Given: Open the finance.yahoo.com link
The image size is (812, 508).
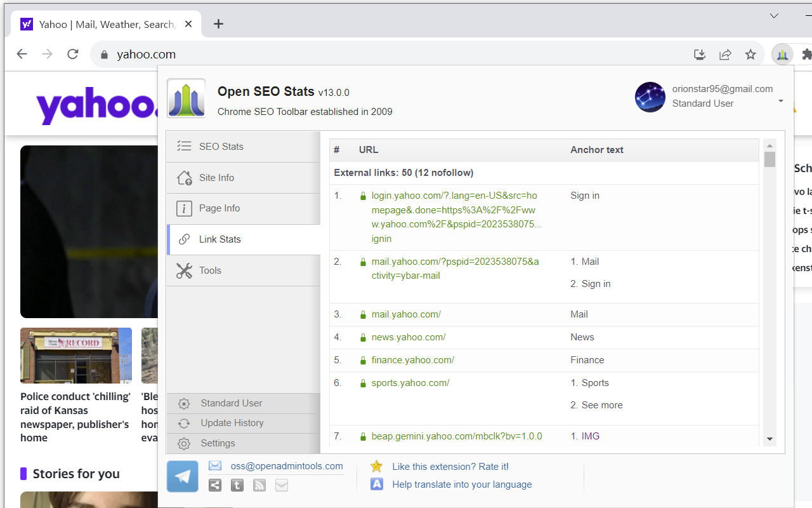Looking at the screenshot, I should point(412,359).
